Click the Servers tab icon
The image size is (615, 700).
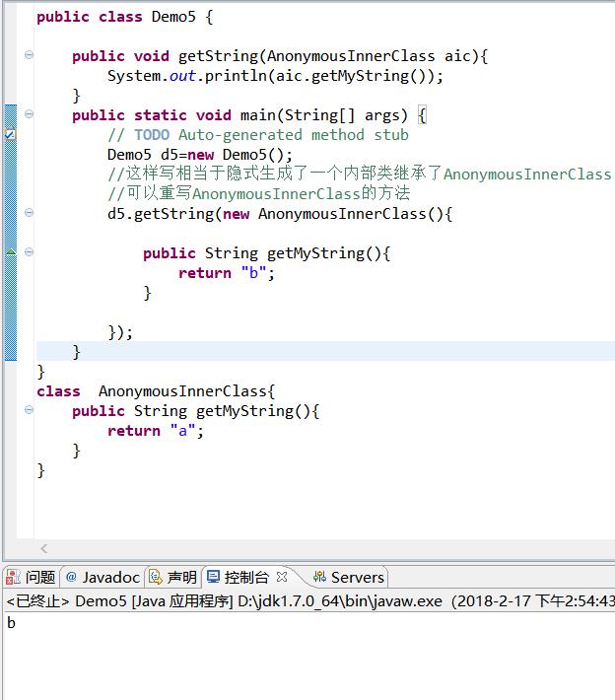318,577
